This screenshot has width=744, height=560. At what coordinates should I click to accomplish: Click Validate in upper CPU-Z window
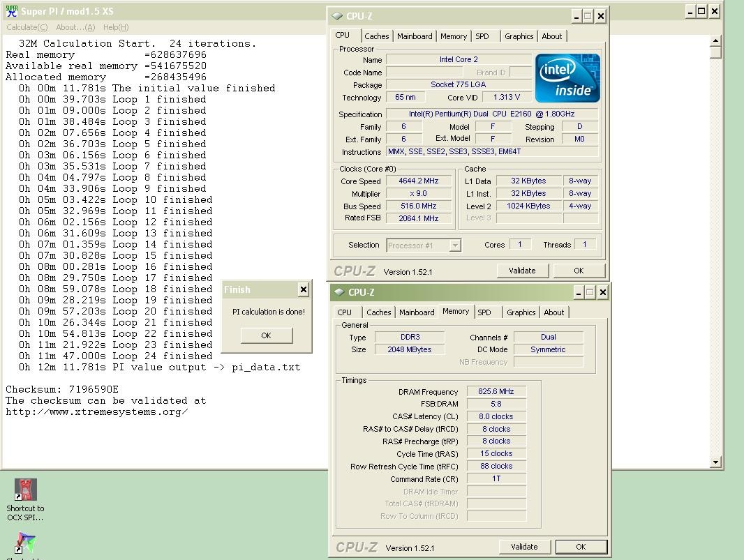[x=523, y=271]
